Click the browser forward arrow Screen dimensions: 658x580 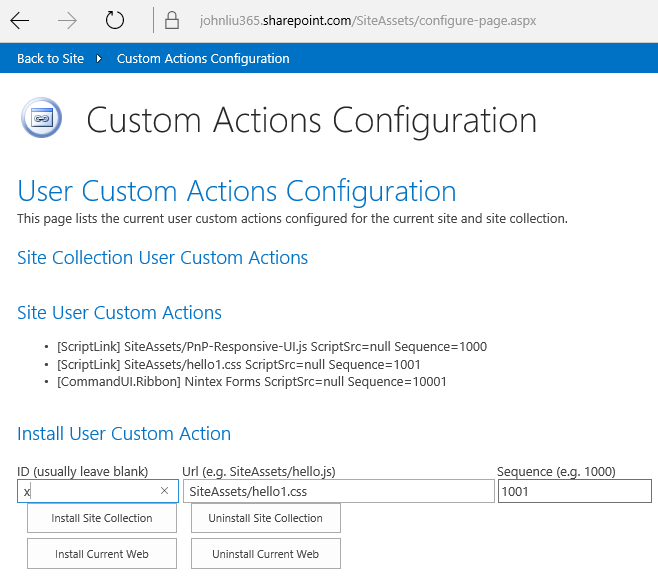point(68,20)
